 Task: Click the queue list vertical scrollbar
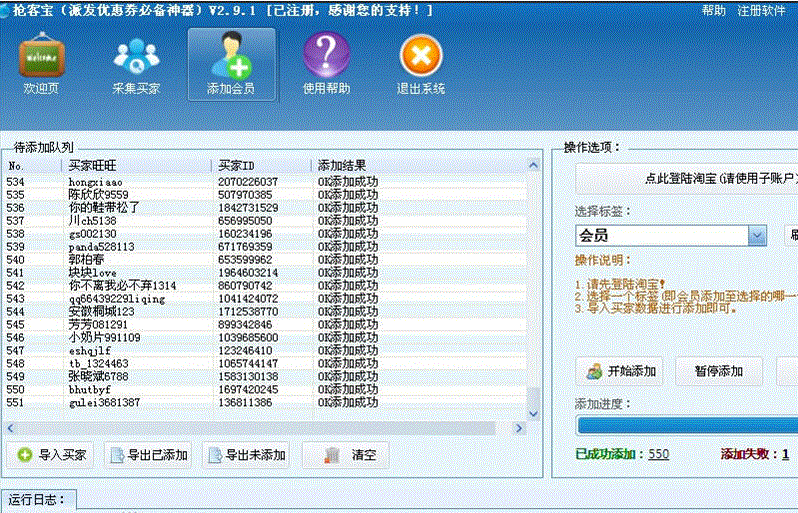pyautogui.click(x=533, y=290)
